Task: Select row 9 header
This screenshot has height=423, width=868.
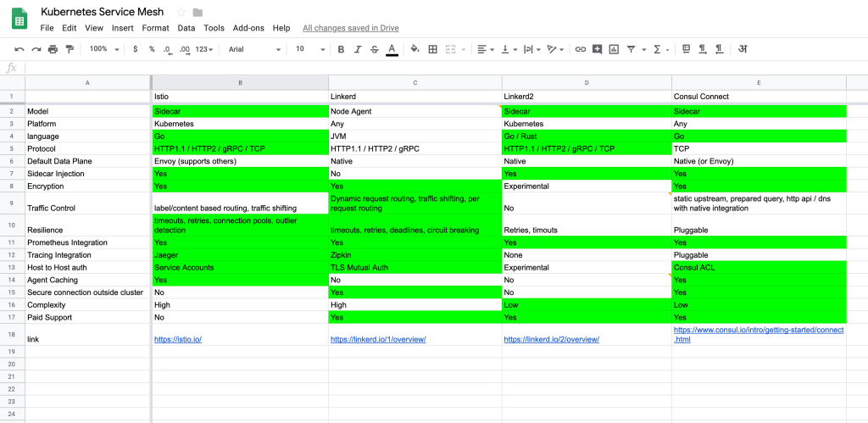Action: (12, 203)
